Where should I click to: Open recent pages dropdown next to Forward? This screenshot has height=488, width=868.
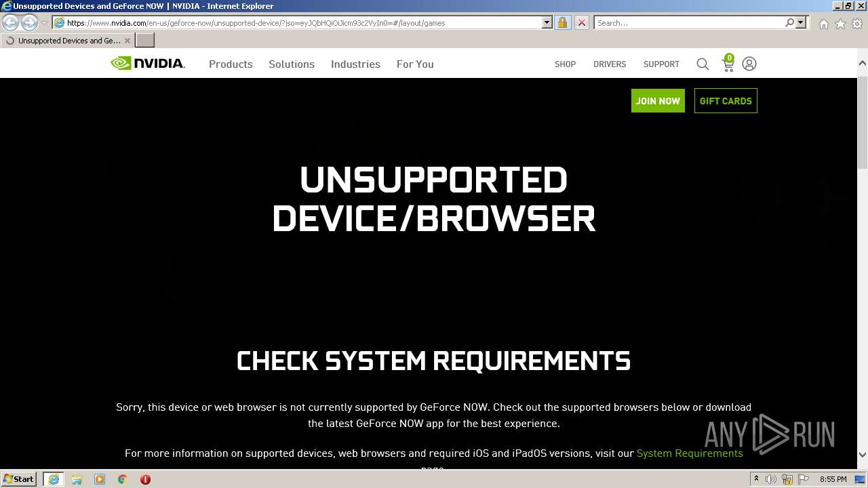44,23
